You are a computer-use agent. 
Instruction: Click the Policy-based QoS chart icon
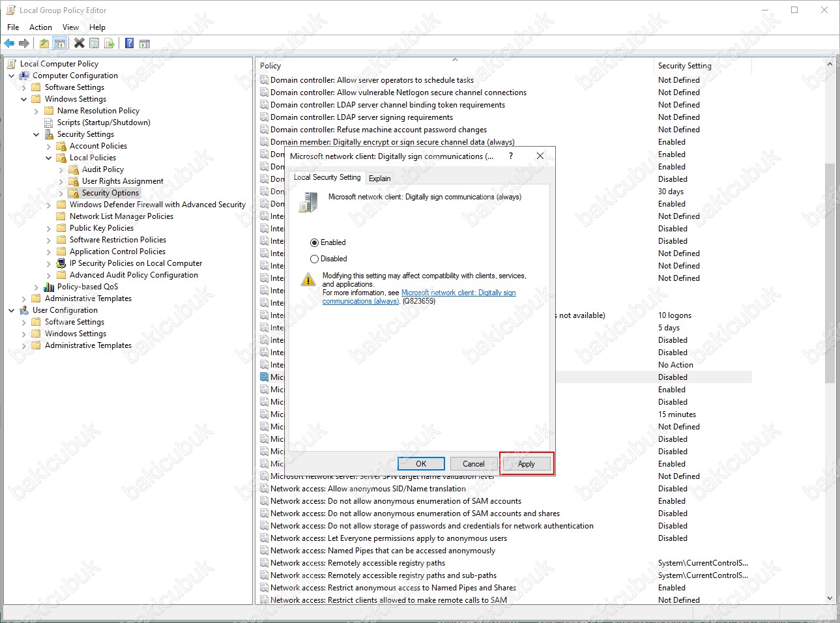pyautogui.click(x=49, y=287)
